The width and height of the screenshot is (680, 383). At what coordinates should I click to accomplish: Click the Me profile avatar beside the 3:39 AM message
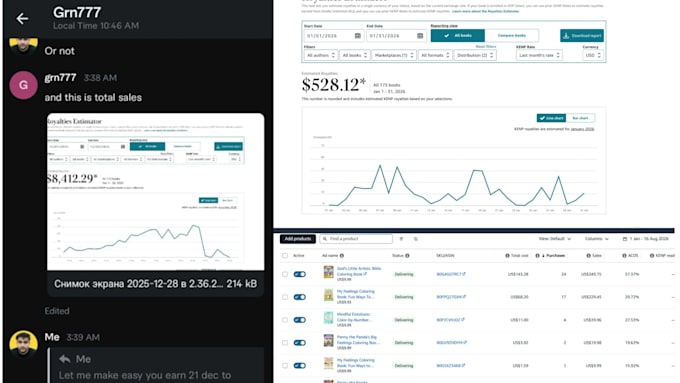(23, 344)
